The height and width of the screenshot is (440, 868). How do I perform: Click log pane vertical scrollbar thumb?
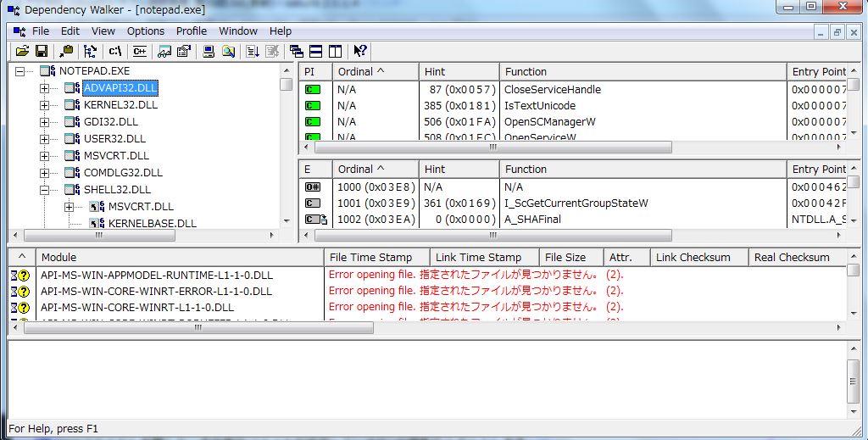(853, 382)
